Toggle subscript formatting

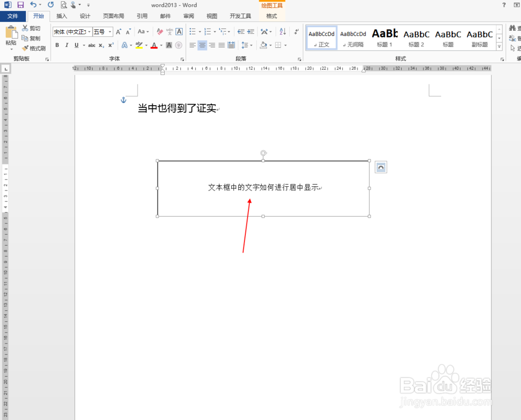click(102, 45)
